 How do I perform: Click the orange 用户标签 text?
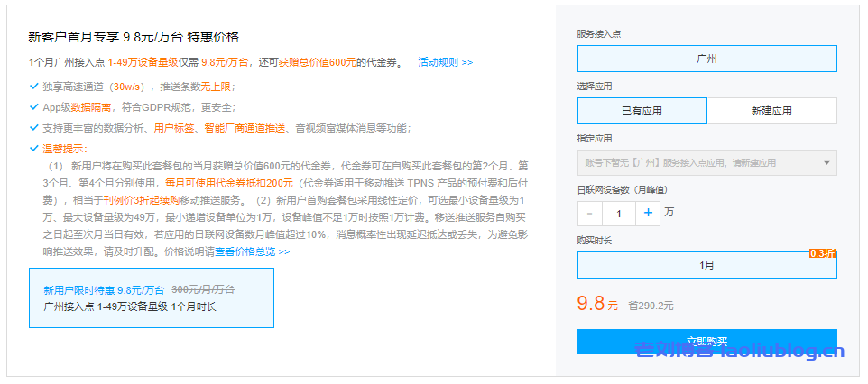point(175,128)
